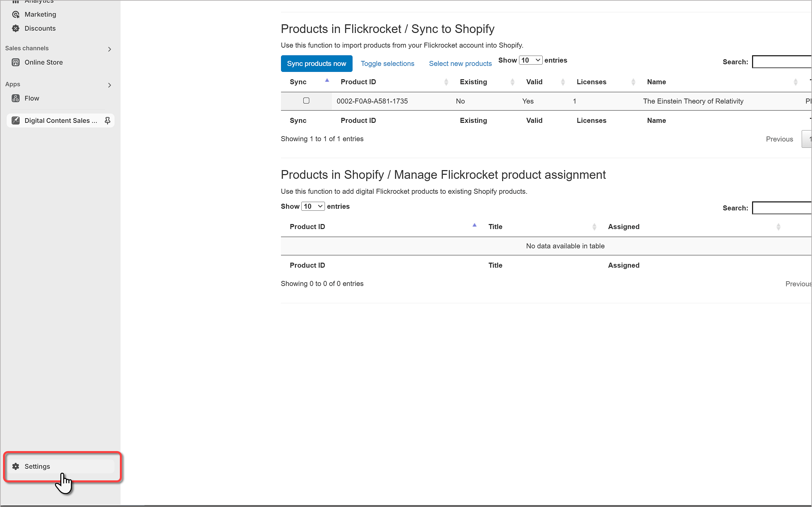Unpin the Digital Content Sales app

pos(107,121)
